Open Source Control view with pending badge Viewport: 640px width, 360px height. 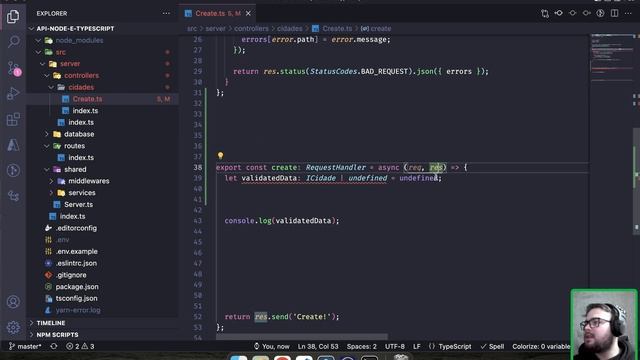[x=13, y=68]
